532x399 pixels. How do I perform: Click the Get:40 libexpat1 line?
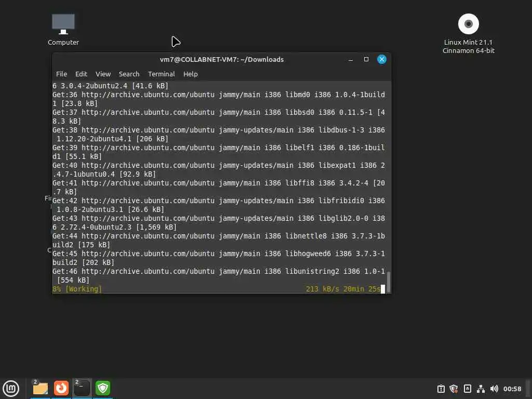coord(219,170)
